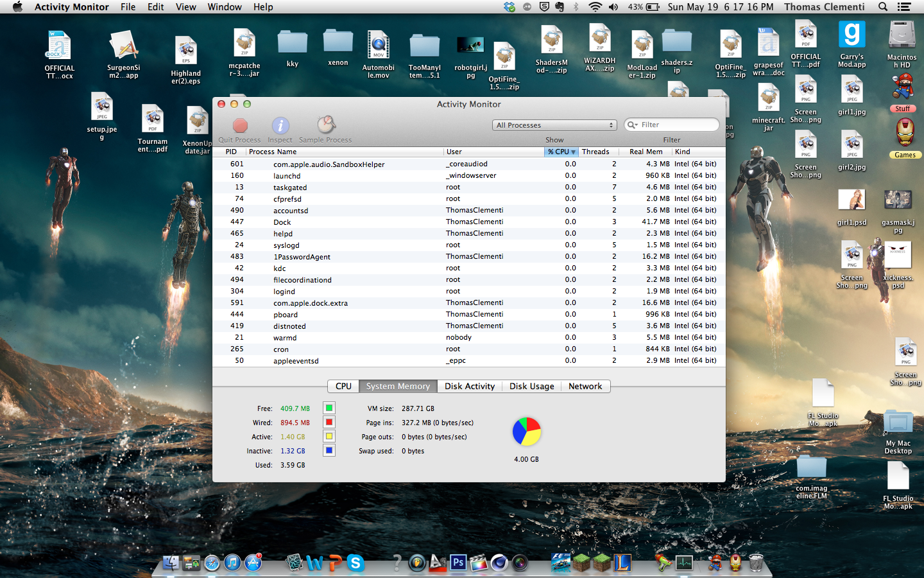Click the Activity Monitor Dock icon
The height and width of the screenshot is (578, 924).
[x=684, y=563]
